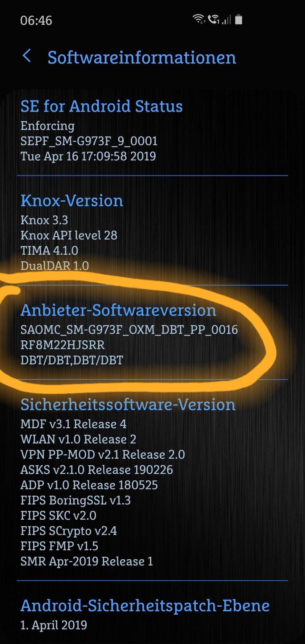
Task: Tap the Anbieter-Softwareversion heading
Action: [x=118, y=310]
